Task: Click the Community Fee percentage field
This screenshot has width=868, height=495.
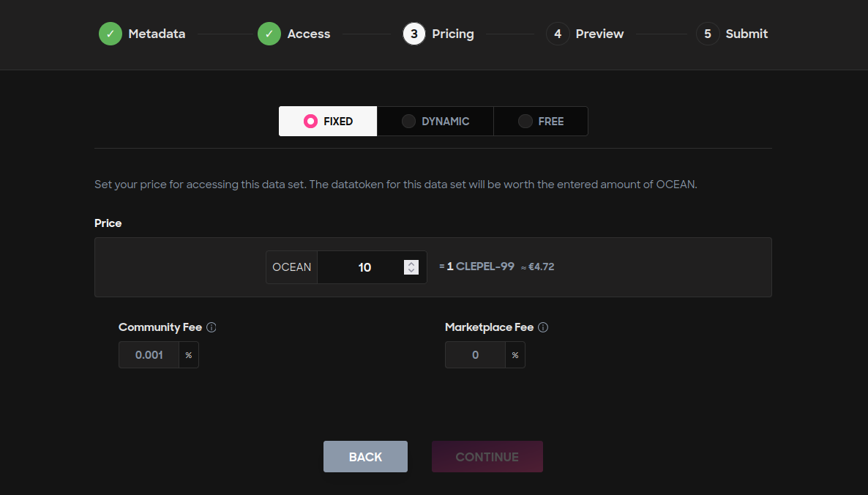Action: click(x=149, y=355)
